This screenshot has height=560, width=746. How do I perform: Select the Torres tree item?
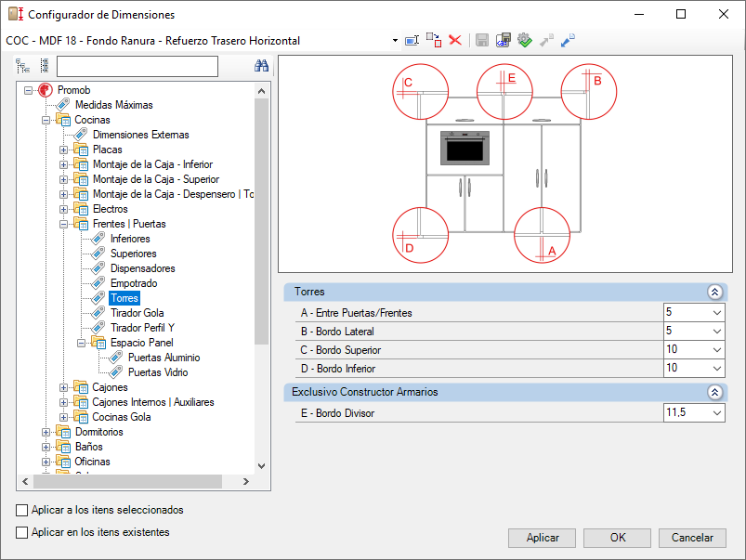pos(124,298)
